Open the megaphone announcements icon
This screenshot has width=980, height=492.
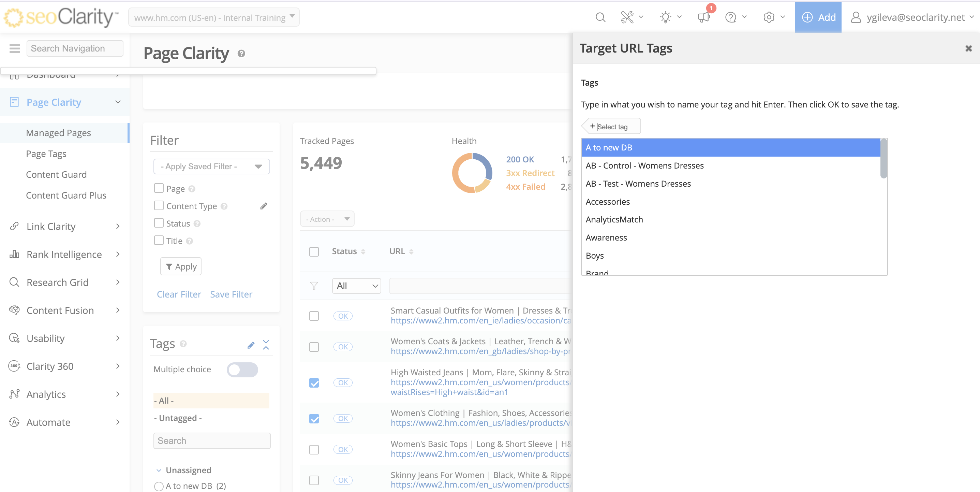click(x=704, y=17)
